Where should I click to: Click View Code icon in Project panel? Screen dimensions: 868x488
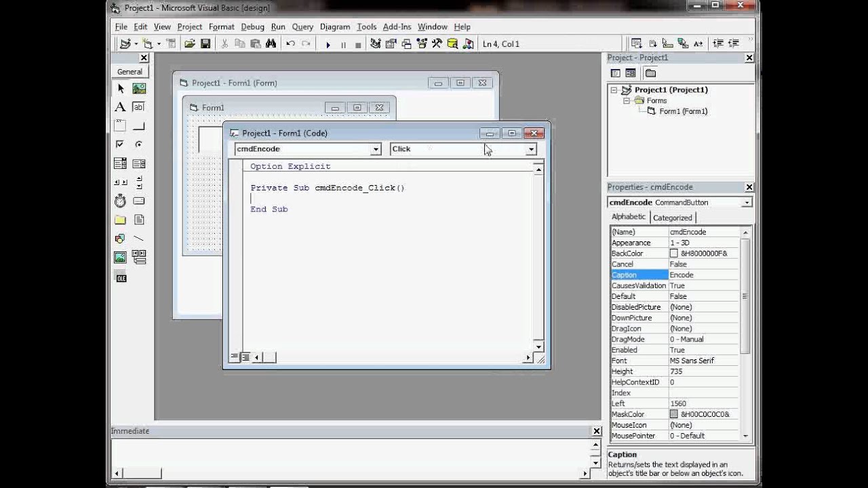pos(616,73)
